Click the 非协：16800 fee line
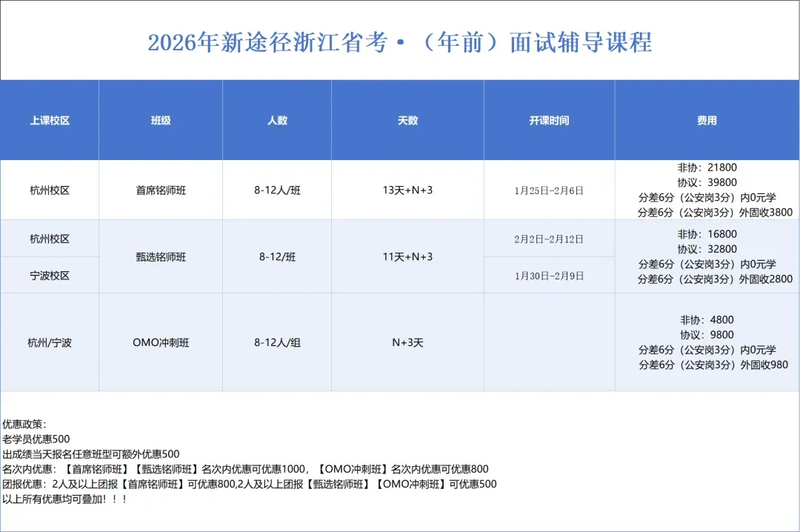Screen dimensions: 800x532 (x=707, y=234)
